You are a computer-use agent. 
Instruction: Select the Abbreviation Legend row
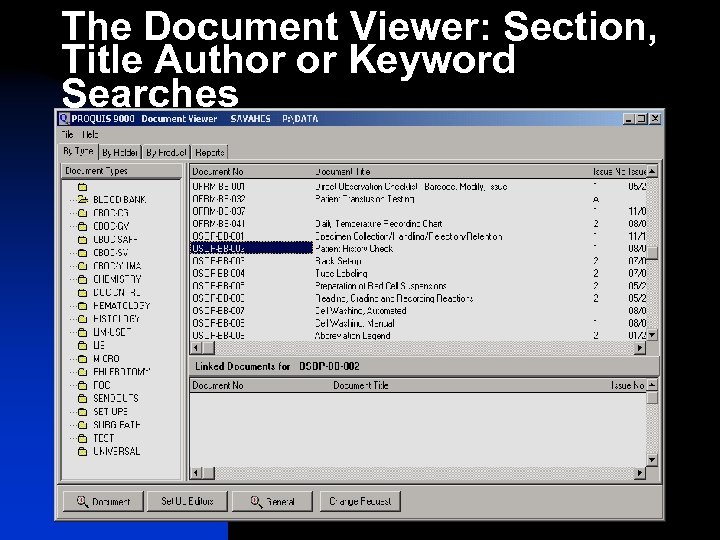coord(418,336)
